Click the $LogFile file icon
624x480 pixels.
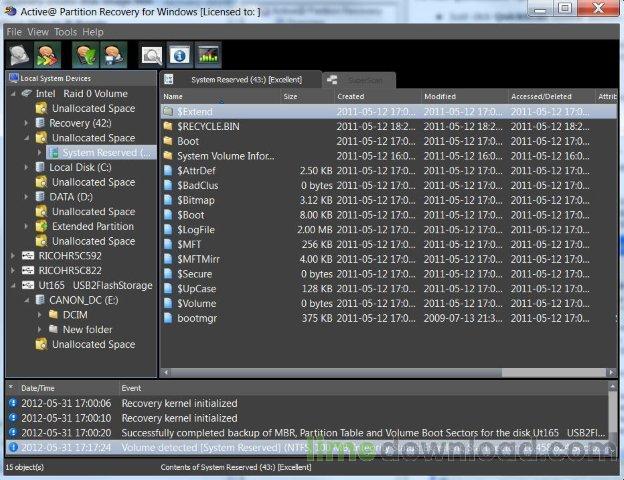(x=168, y=230)
